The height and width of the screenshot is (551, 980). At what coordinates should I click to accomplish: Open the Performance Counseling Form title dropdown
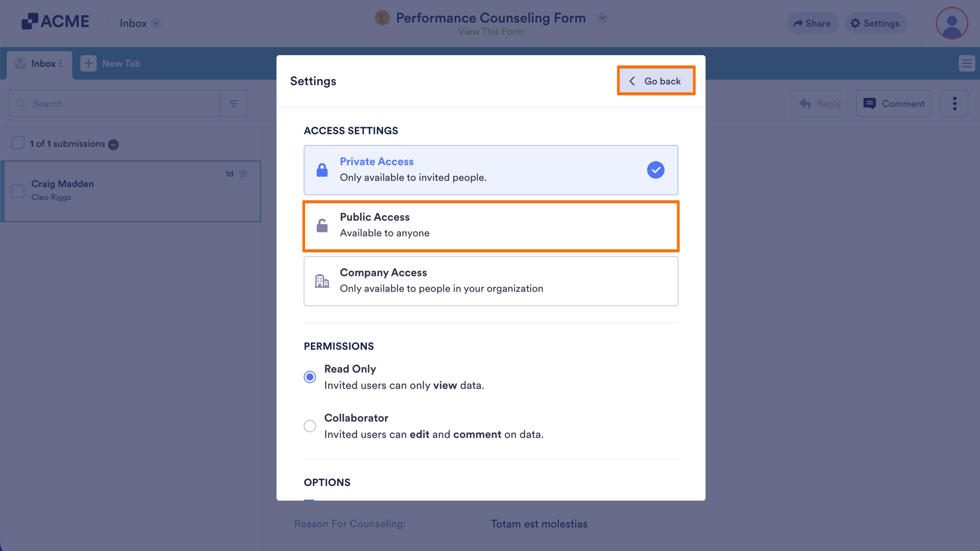coord(602,18)
